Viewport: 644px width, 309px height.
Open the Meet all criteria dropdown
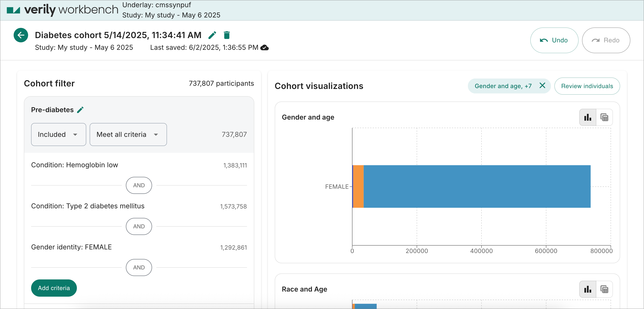pos(128,134)
